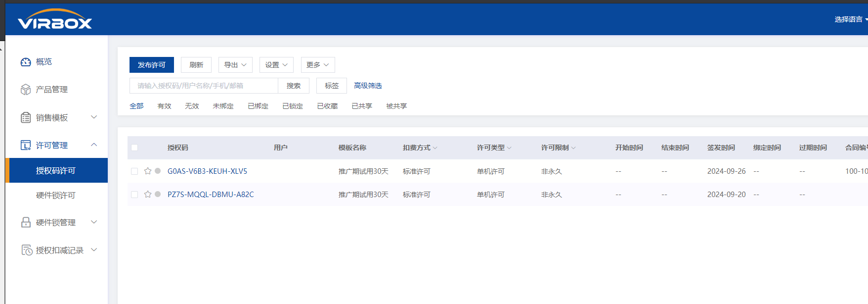Viewport: 868px width, 304px height.
Task: Click the 许可管理 icon
Action: coord(26,145)
